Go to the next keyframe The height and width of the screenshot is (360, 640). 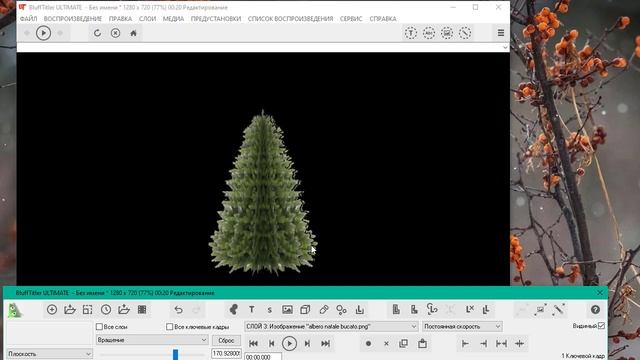(307, 344)
